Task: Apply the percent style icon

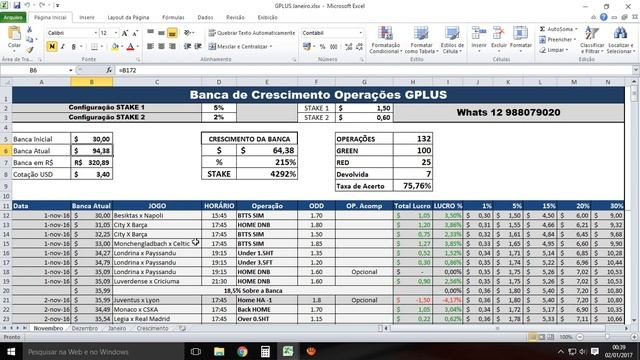Action: coord(322,47)
